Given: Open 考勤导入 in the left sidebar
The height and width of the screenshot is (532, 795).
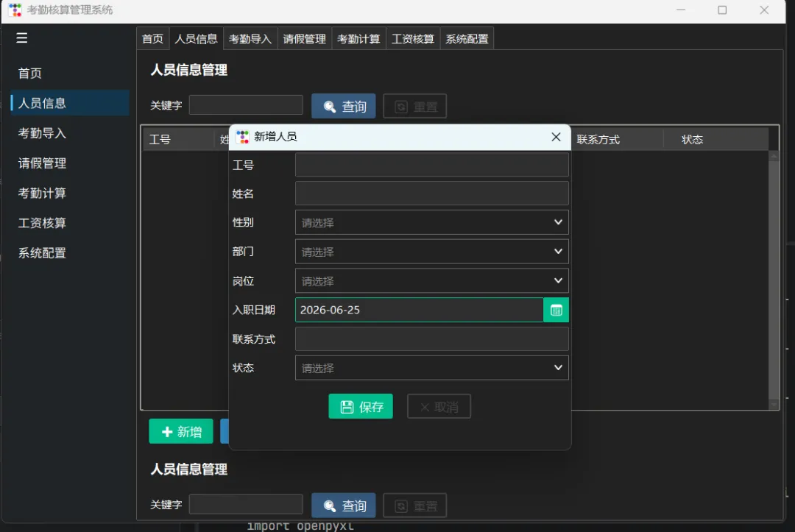Looking at the screenshot, I should 70,133.
